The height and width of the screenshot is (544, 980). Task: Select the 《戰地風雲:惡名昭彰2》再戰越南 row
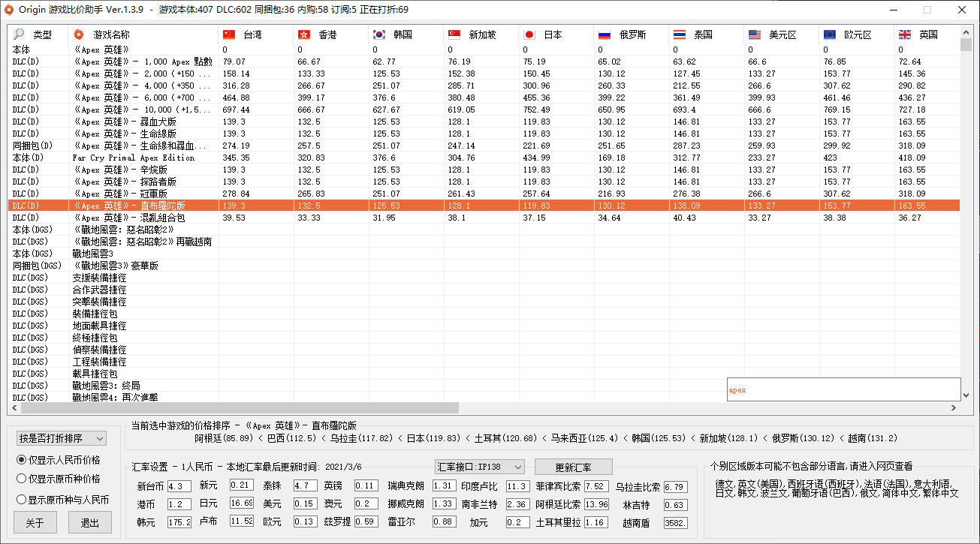(484, 242)
